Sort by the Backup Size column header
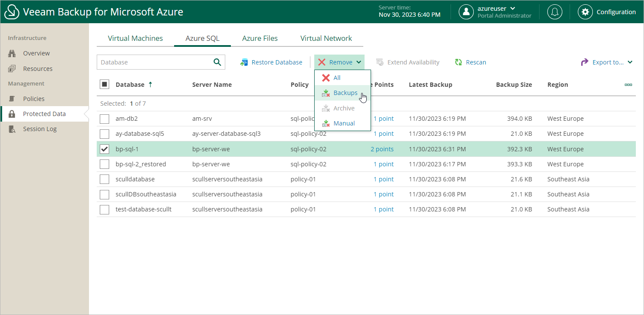The width and height of the screenshot is (644, 315). click(514, 85)
